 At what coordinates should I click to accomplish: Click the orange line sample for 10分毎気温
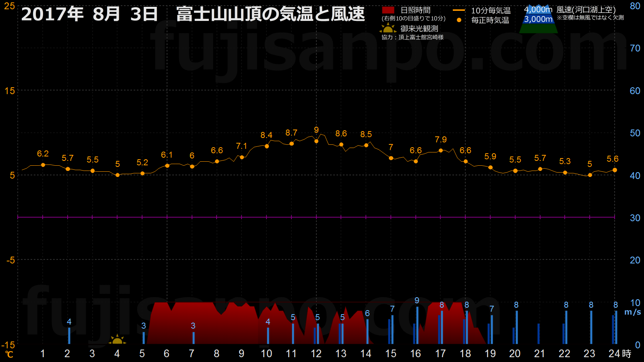tap(459, 10)
